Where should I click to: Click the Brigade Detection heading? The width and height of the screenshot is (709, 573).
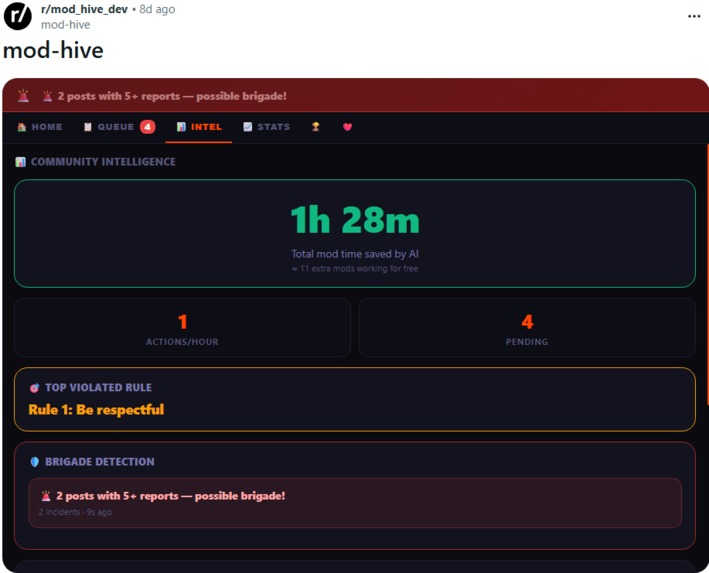coord(100,462)
